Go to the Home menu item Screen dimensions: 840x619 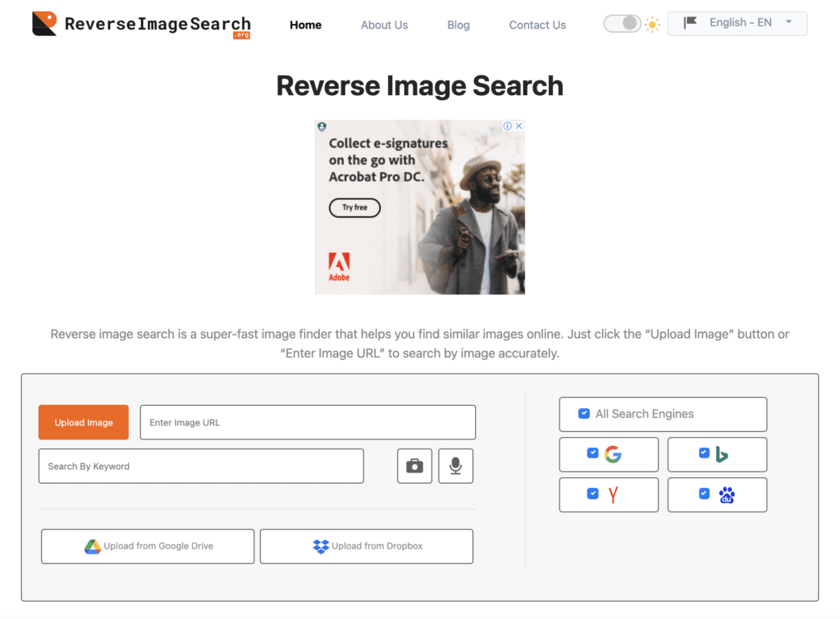coord(305,25)
